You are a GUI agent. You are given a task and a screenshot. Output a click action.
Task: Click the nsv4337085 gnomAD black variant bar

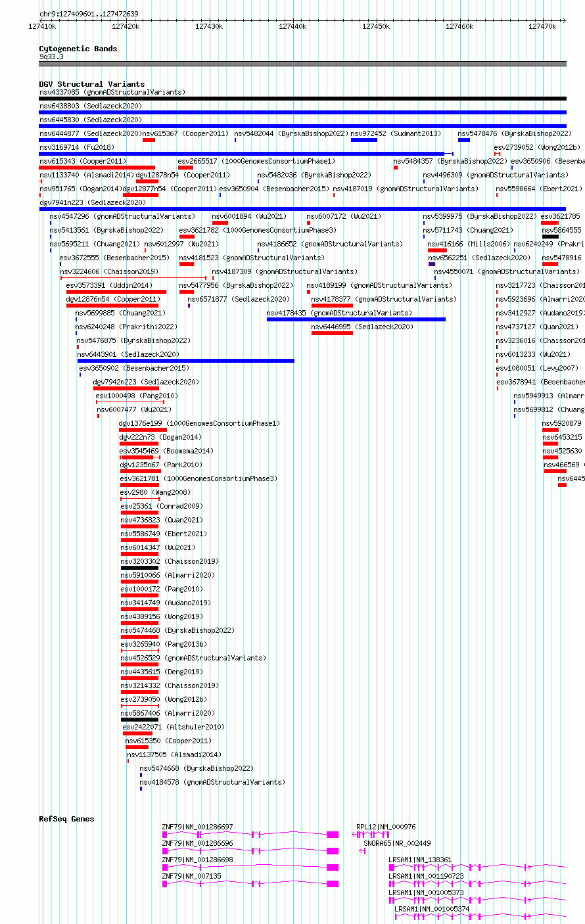point(302,99)
